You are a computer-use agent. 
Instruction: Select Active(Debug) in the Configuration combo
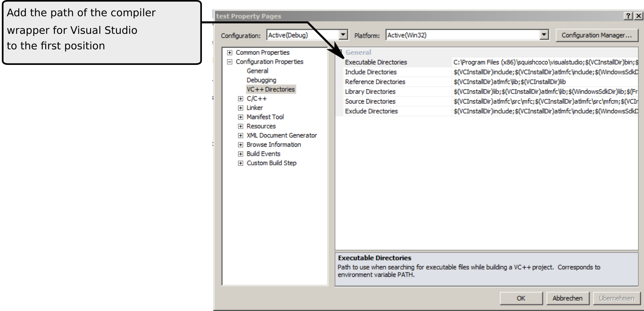point(300,35)
